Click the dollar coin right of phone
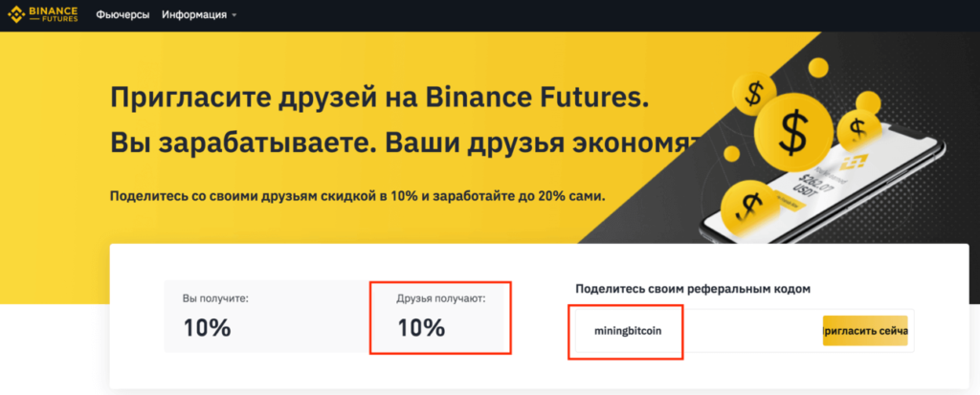Screen dimensions: 980x395 858,129
